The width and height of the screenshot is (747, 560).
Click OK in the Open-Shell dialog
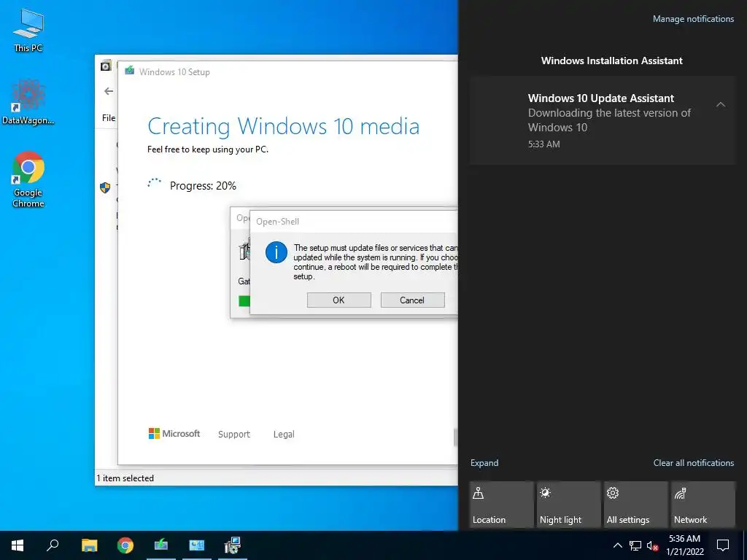(338, 300)
